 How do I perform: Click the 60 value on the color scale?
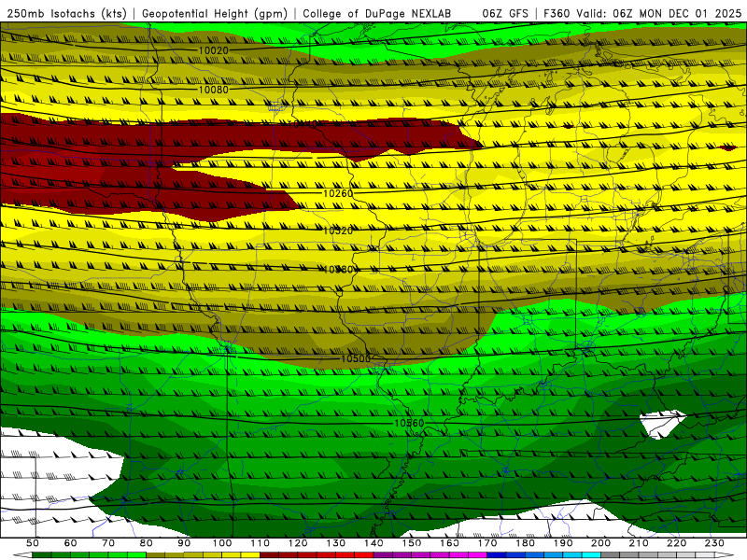[70, 543]
